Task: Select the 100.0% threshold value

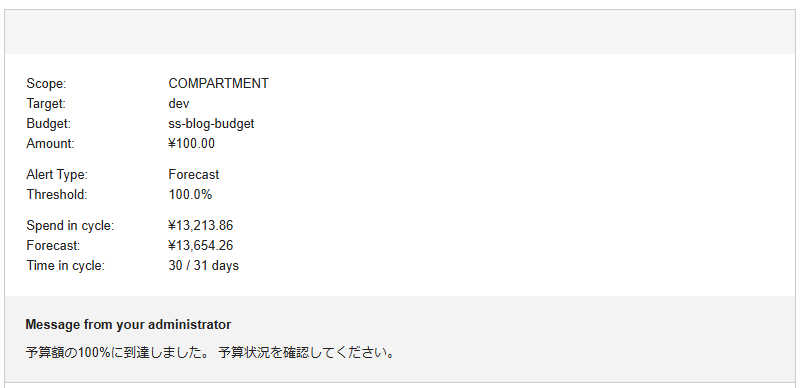Action: click(x=190, y=195)
